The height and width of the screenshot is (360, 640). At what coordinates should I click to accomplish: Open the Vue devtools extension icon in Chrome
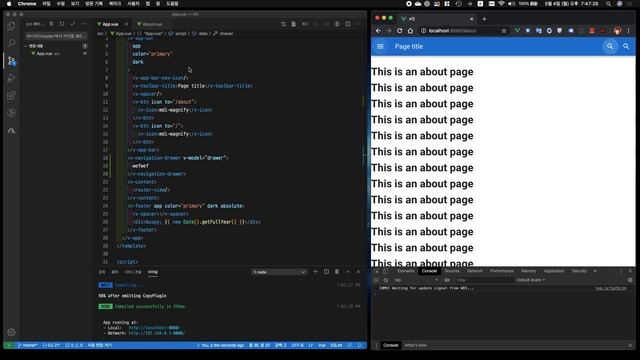pos(517,31)
